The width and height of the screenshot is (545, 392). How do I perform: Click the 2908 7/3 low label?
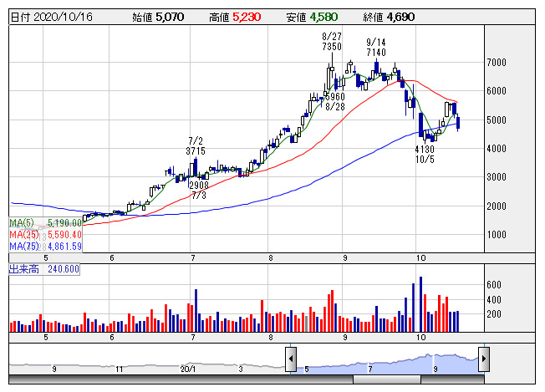[199, 190]
